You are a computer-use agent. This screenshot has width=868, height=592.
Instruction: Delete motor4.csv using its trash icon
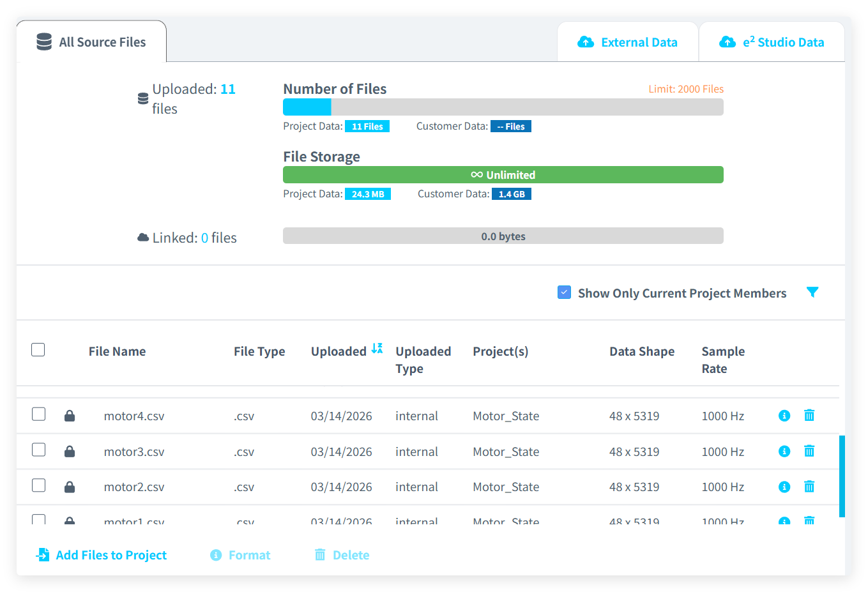[809, 415]
